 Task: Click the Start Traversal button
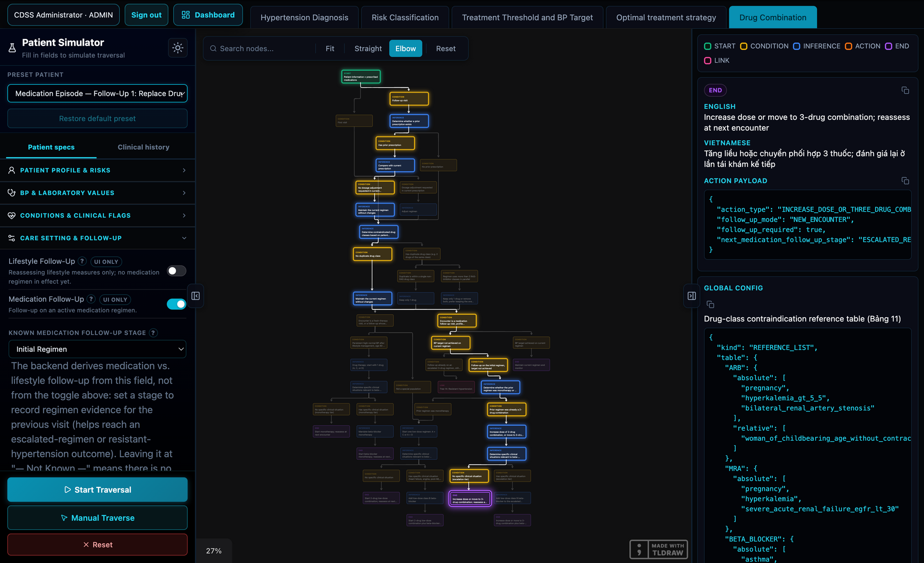coord(97,490)
